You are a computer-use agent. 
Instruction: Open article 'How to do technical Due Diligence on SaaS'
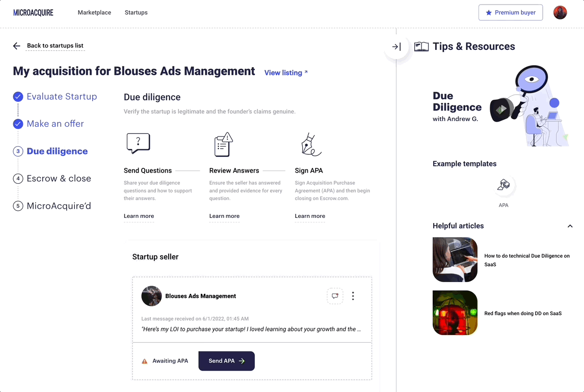pos(527,260)
